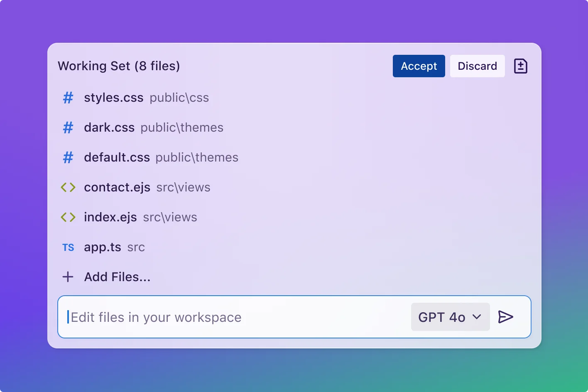Choose index.ejs from the file list
This screenshot has height=392, width=588.
(x=110, y=217)
